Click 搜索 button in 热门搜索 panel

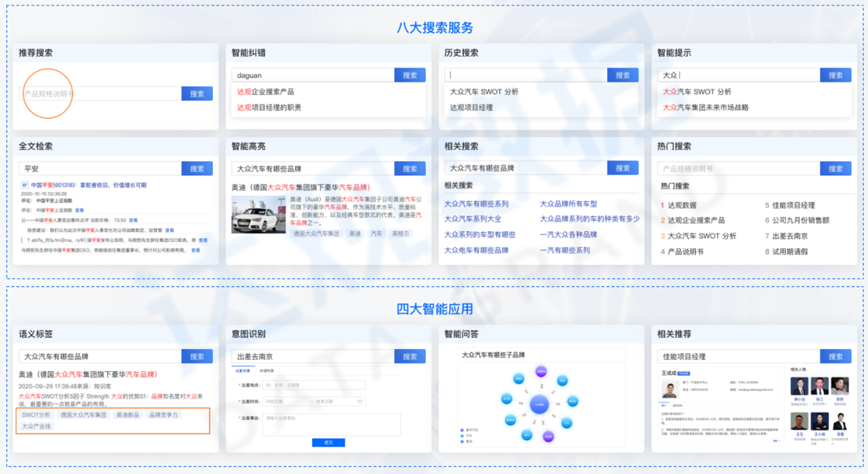pyautogui.click(x=835, y=169)
